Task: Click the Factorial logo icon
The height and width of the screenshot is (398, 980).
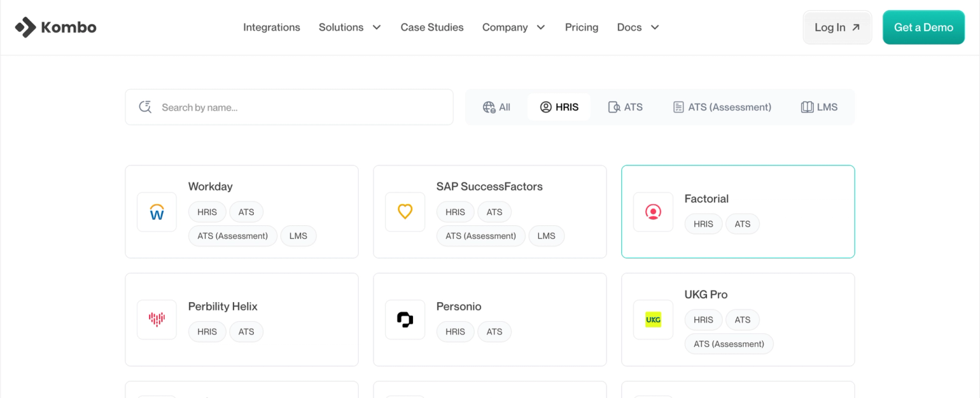Action: (x=653, y=212)
